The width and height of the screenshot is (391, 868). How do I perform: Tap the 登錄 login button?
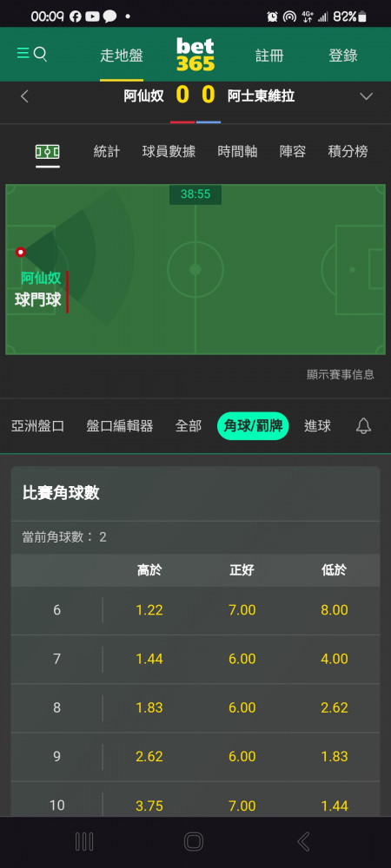coord(343,56)
